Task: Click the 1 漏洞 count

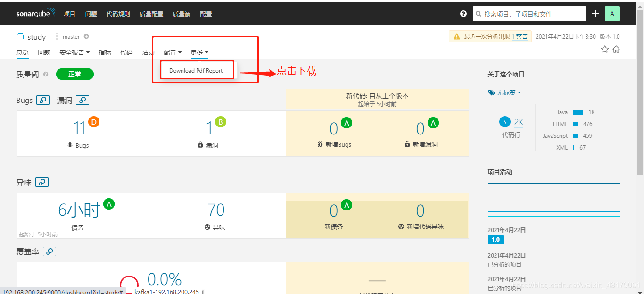Action: click(209, 128)
